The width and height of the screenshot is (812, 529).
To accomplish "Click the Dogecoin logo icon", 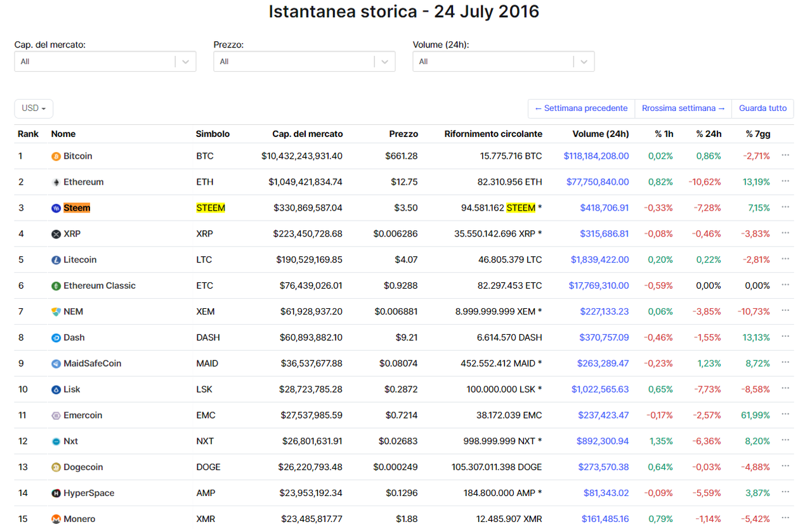I will (x=56, y=467).
